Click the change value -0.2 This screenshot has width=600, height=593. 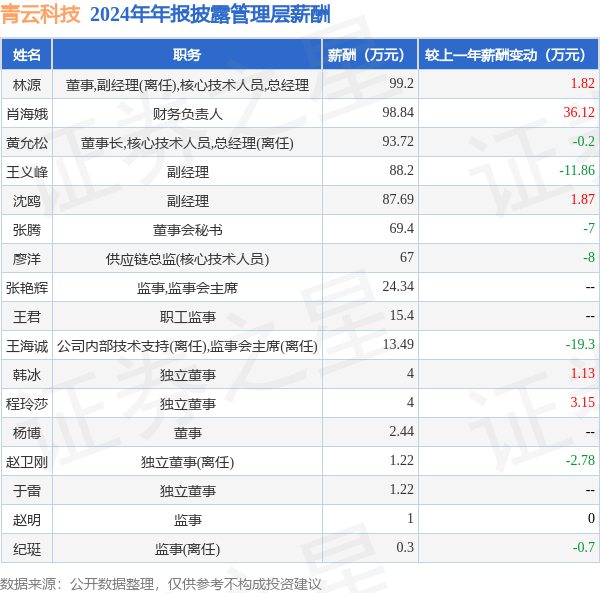tap(584, 142)
